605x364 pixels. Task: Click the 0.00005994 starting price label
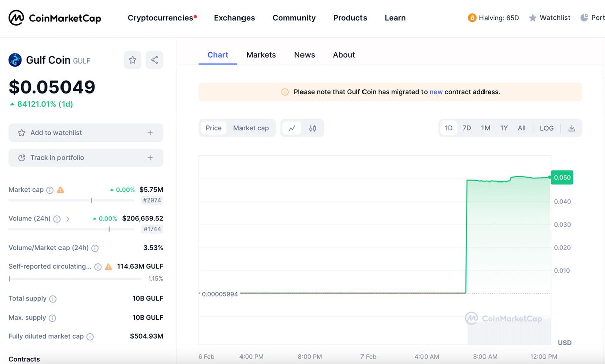coord(220,294)
